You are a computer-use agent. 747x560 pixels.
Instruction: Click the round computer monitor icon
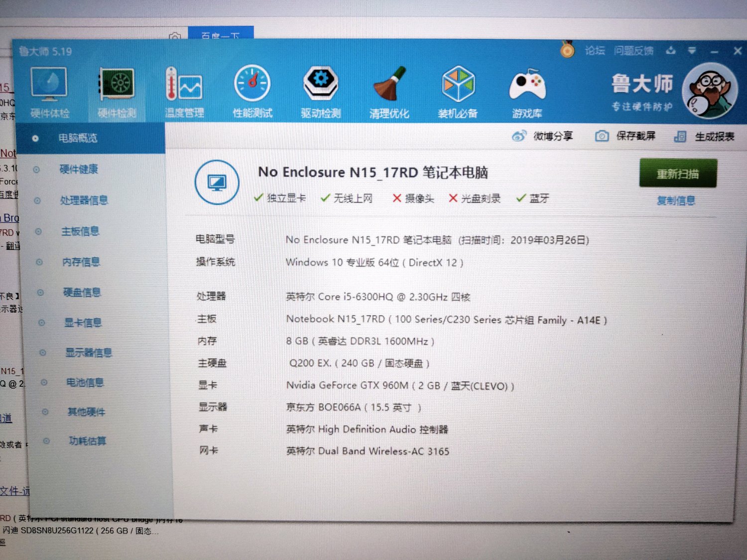217,183
